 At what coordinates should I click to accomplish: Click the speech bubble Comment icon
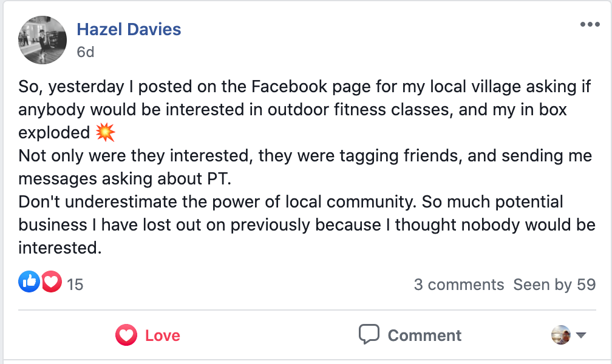pyautogui.click(x=369, y=335)
